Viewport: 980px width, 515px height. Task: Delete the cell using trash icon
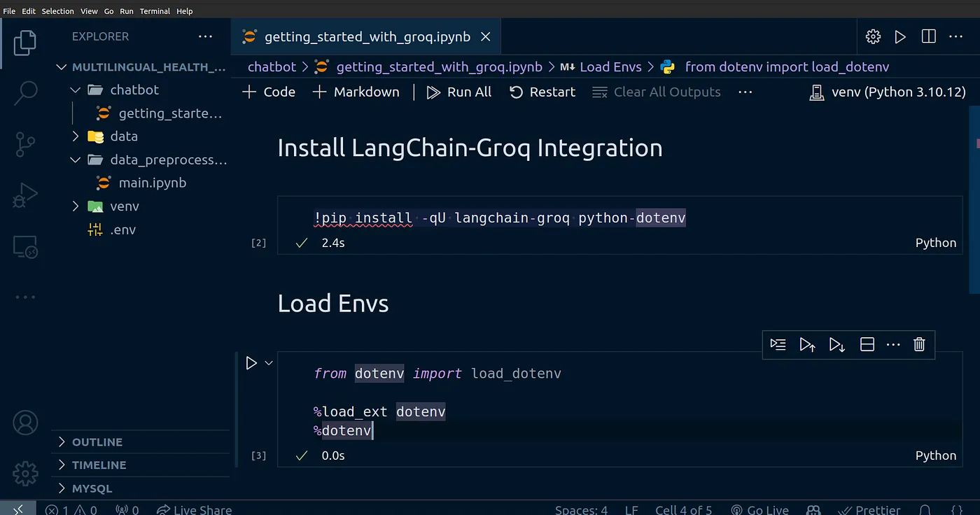919,344
